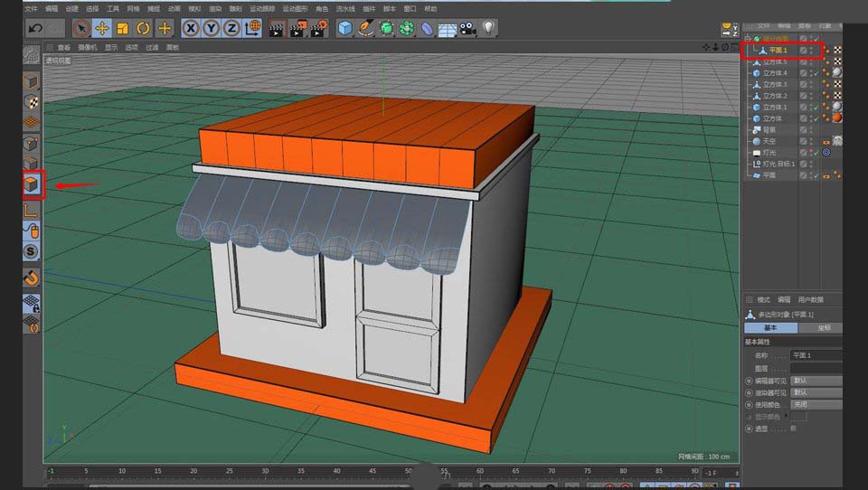Click 用户数据 in attributes panel
This screenshot has width=868, height=490.
coord(809,299)
